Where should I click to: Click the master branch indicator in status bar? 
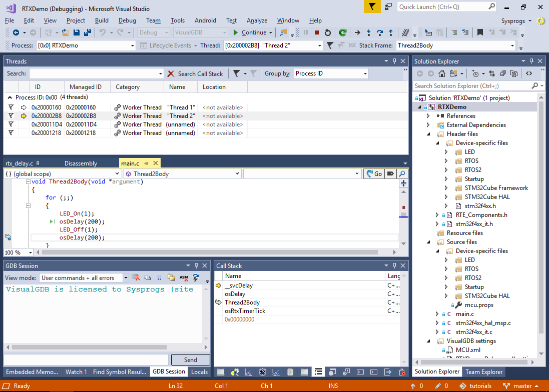[x=521, y=385]
